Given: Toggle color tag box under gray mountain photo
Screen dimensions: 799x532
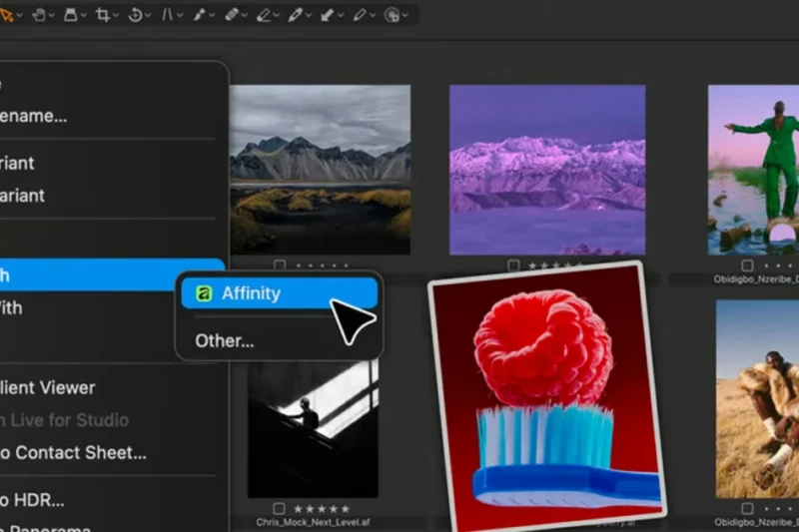Looking at the screenshot, I should click(x=280, y=265).
